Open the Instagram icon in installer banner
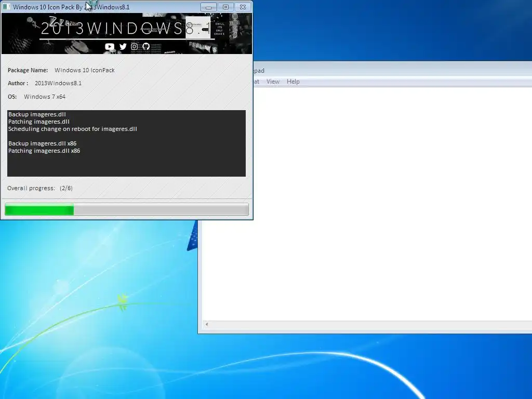This screenshot has height=399, width=532. tap(135, 46)
